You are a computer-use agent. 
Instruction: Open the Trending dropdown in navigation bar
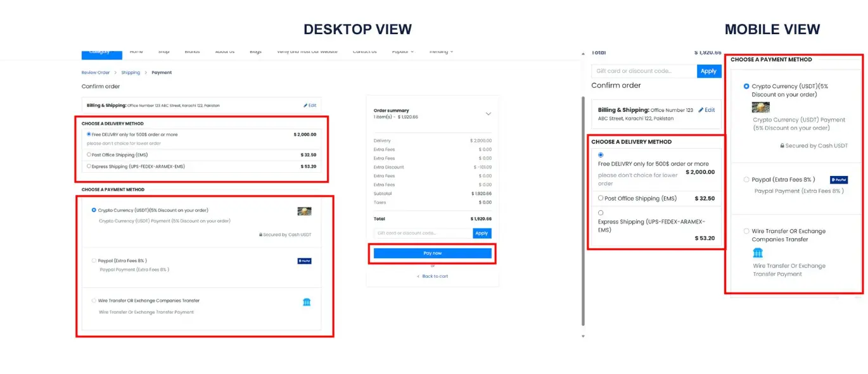(440, 52)
